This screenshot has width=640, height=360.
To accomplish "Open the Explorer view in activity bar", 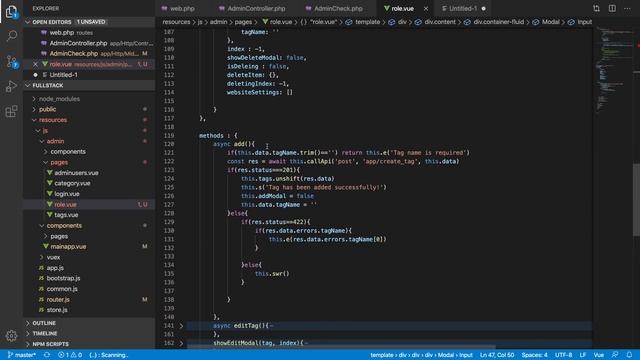I will tap(11, 11).
